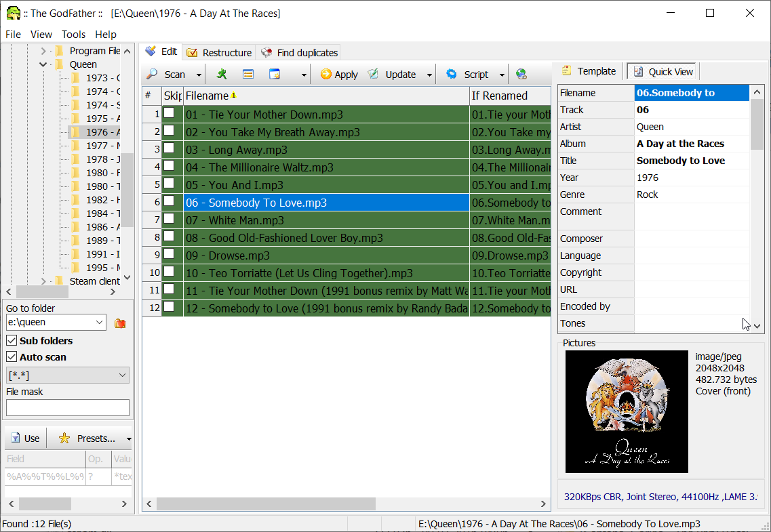Click the album cover thumbnail
Image resolution: width=771 pixels, height=532 pixels.
627,411
